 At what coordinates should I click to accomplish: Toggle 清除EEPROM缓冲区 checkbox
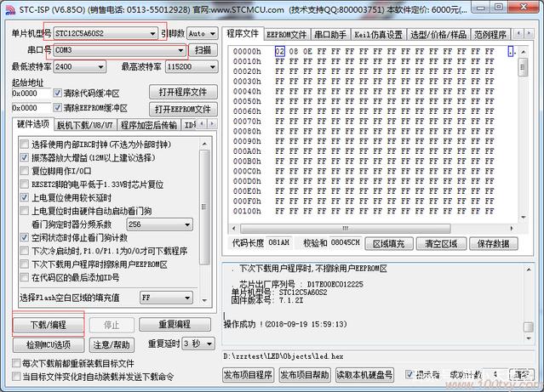[58, 108]
